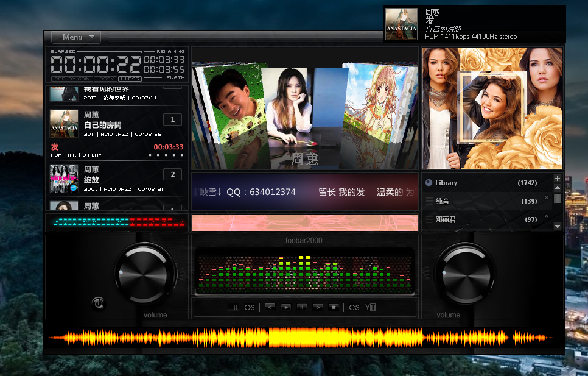Click the scrolling lyrics display
The width and height of the screenshot is (588, 376).
point(305,192)
